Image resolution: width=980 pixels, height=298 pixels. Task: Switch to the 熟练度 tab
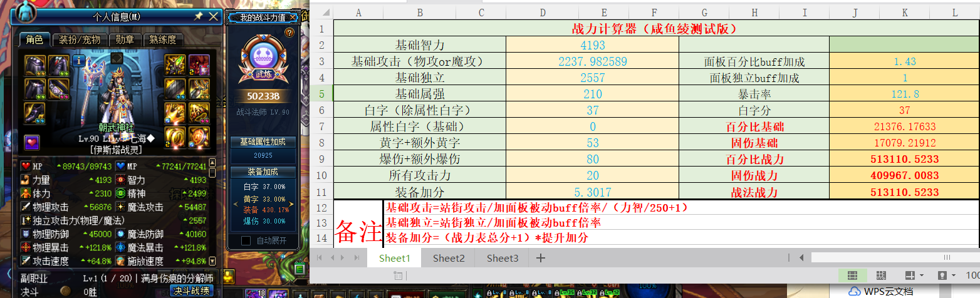tap(162, 39)
